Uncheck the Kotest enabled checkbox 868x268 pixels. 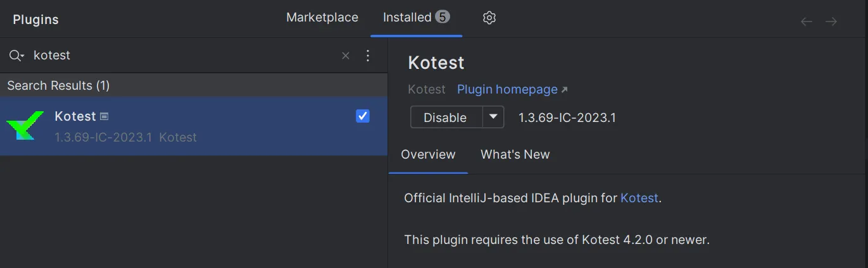click(363, 116)
